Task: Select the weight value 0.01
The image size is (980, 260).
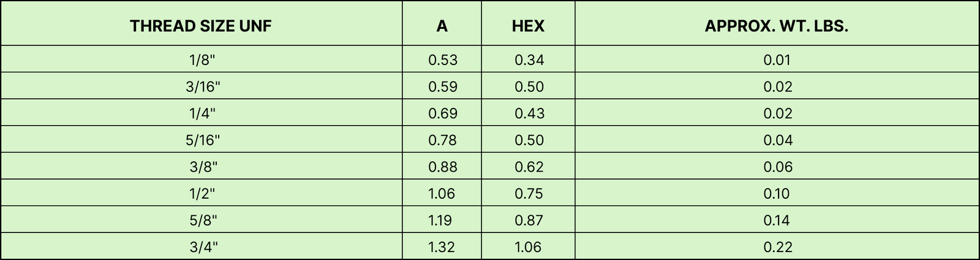Action: point(777,59)
